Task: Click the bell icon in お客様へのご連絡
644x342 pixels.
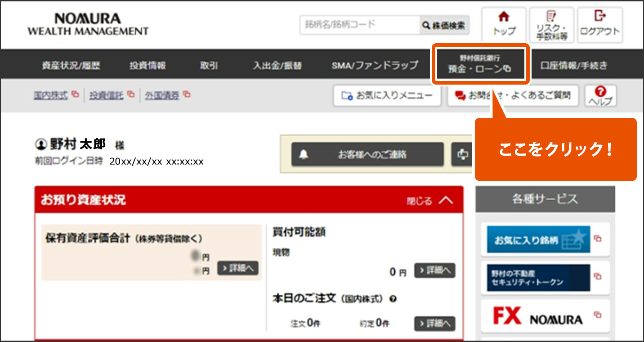Action: (304, 154)
